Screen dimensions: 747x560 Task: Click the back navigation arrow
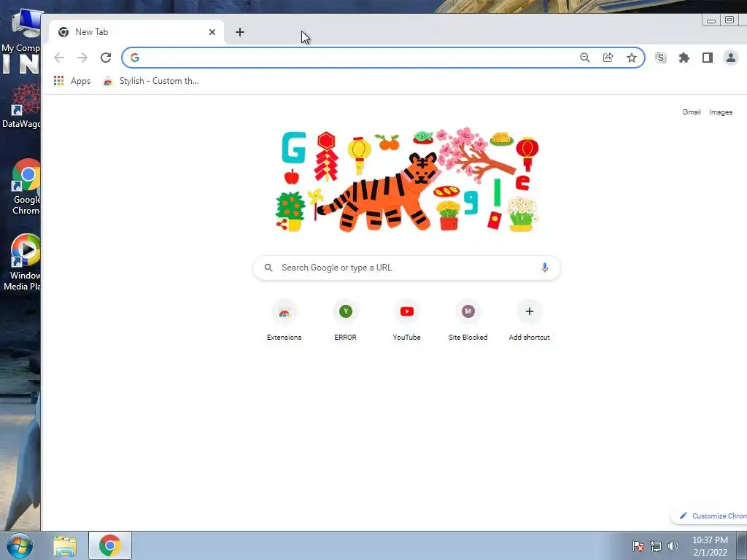click(x=59, y=58)
